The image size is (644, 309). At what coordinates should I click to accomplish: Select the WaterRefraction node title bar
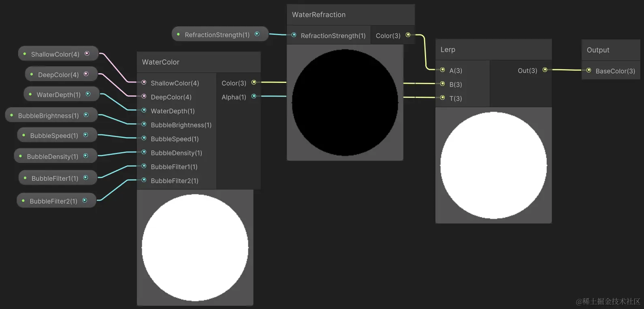(351, 15)
